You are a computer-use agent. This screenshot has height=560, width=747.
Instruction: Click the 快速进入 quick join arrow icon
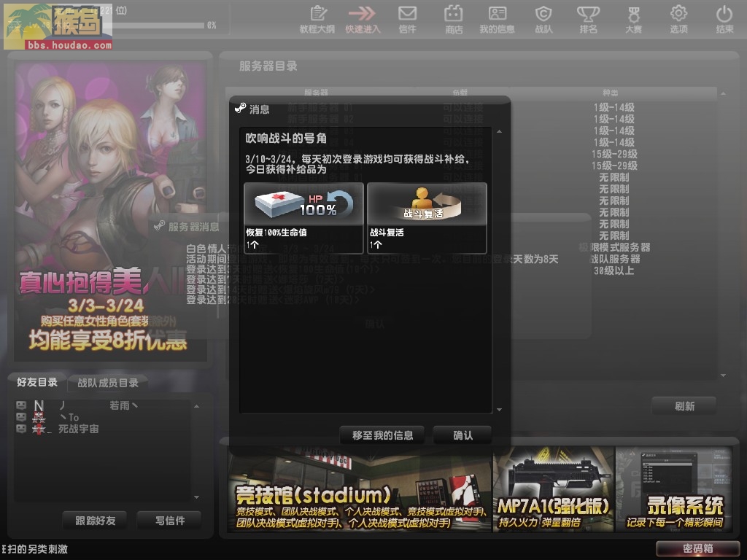point(363,19)
